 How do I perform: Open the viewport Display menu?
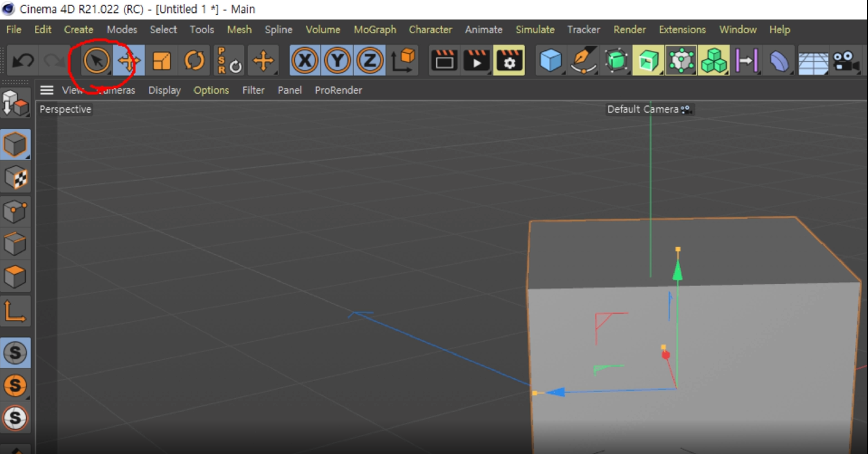click(164, 90)
